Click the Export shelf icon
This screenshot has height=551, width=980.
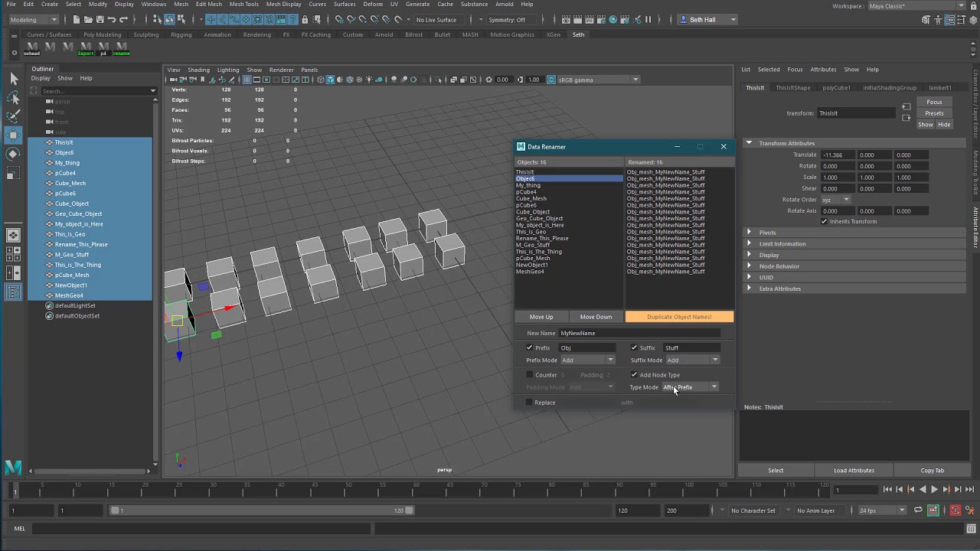86,49
